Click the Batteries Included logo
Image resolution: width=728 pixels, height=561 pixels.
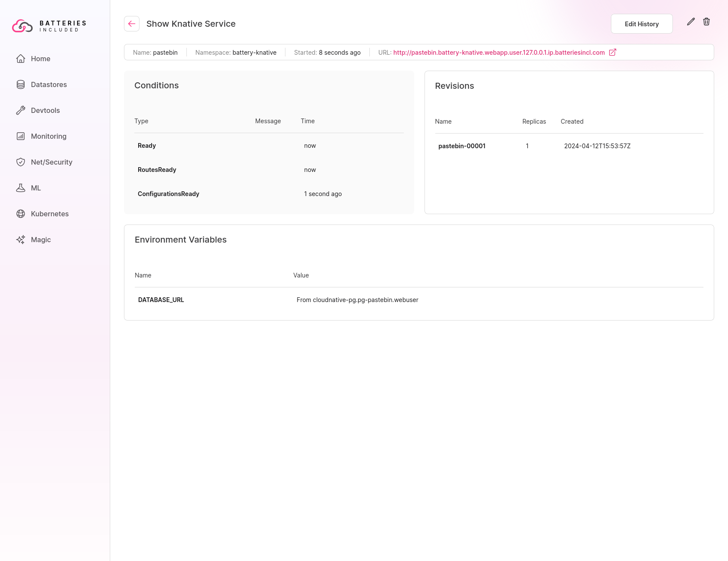(x=49, y=26)
